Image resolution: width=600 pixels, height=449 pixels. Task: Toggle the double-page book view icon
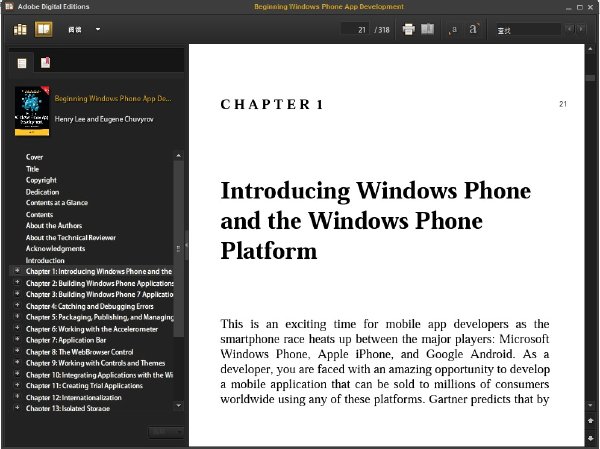coord(427,29)
